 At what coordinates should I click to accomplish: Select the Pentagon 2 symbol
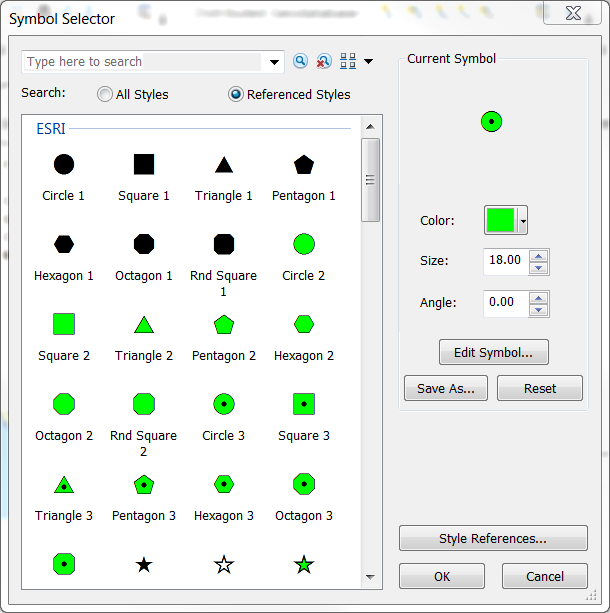224,324
